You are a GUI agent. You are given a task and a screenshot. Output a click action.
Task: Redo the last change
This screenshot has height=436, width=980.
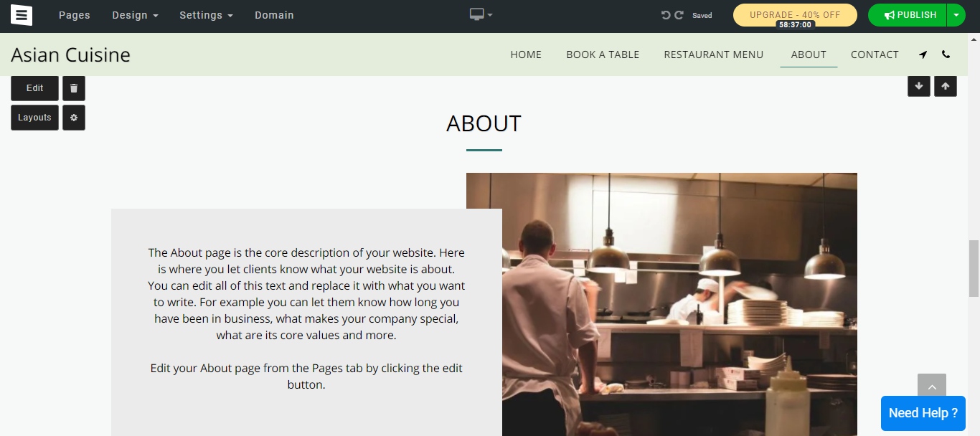pyautogui.click(x=679, y=15)
